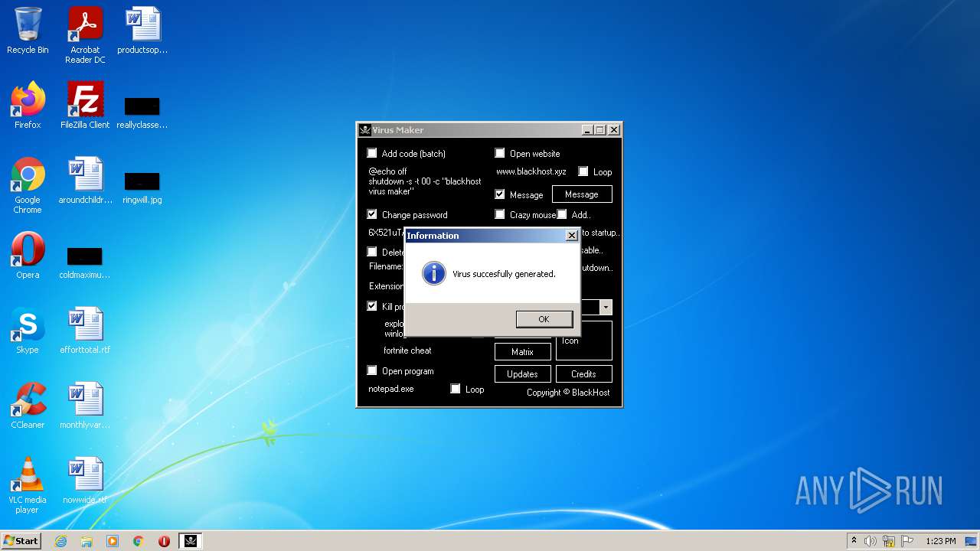Screen dimensions: 980x551
Task: Open Google Chrome desktop shortcut
Action: click(x=28, y=185)
